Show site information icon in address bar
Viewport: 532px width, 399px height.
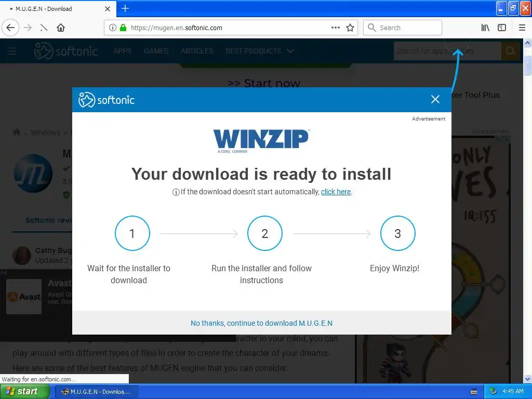click(113, 28)
